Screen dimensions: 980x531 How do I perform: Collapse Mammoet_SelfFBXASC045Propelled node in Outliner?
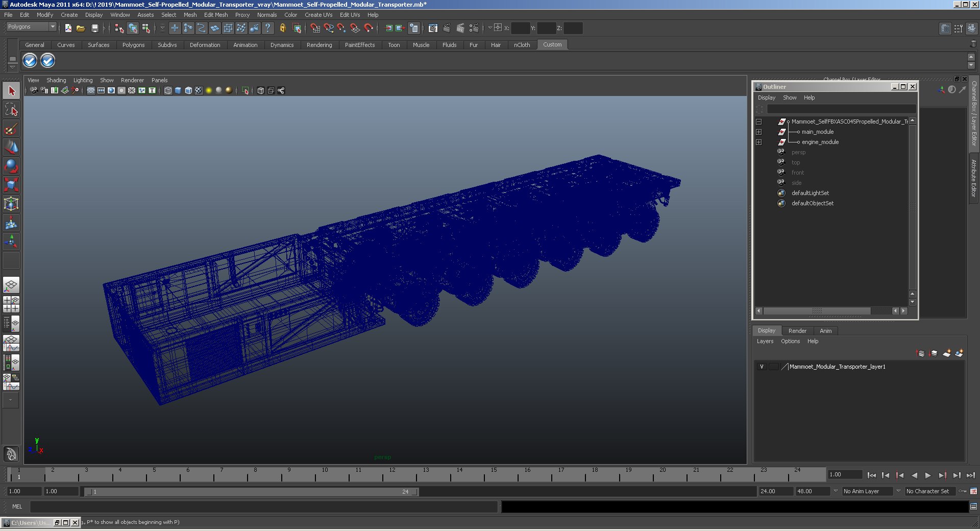[759, 122]
